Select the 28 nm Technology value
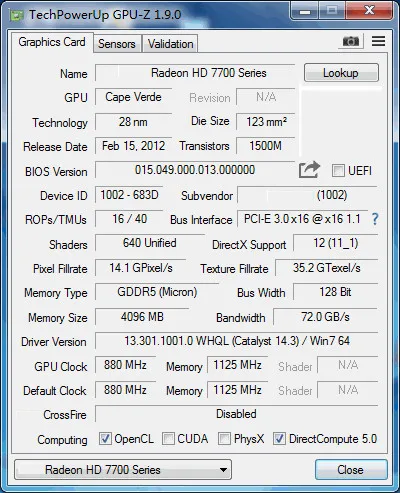 pos(134,122)
